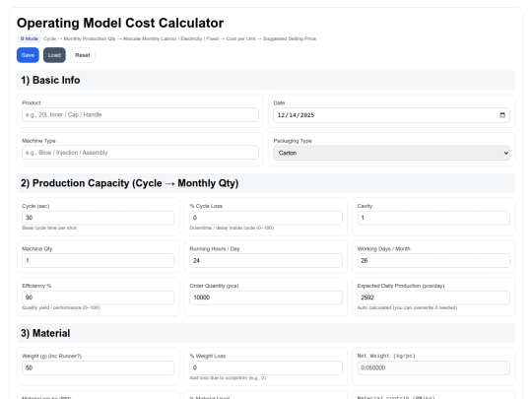Click the Efficiency % input field
532x399 pixels.
(x=99, y=298)
